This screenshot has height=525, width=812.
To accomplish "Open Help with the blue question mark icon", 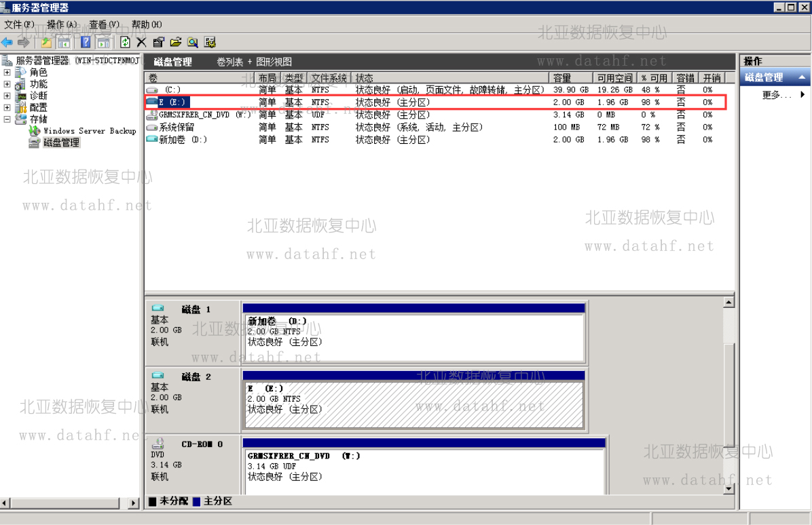I will pos(86,43).
